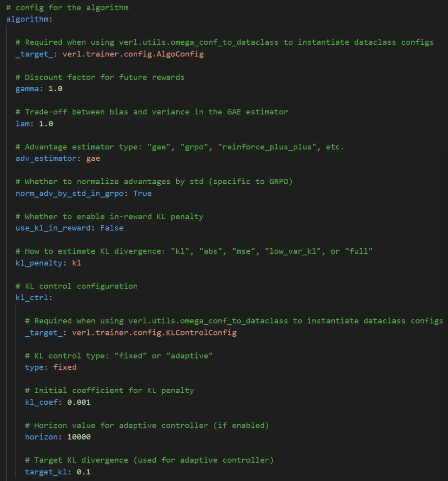The width and height of the screenshot is (448, 481).
Task: Click the "Target KL divergence" comment line
Action: pos(149,460)
